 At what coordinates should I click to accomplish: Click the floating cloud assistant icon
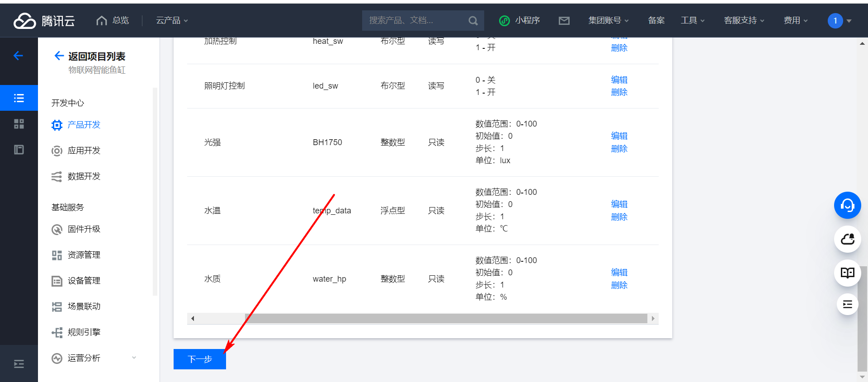(x=847, y=239)
